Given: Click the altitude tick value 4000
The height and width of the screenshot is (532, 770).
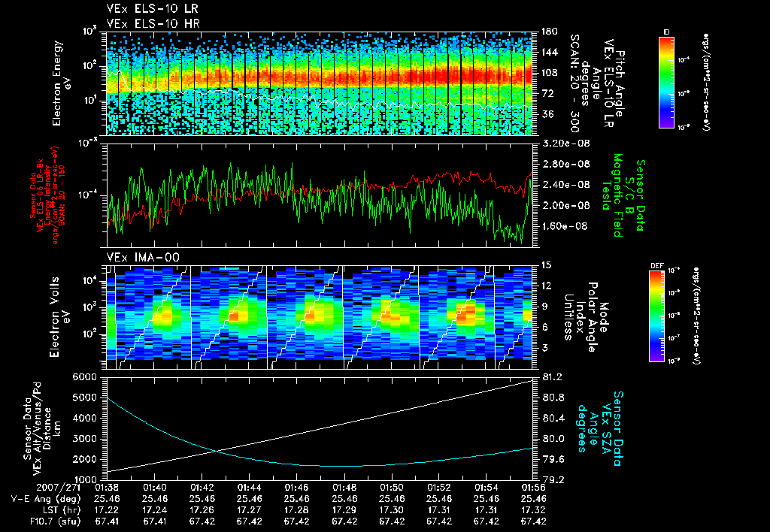Looking at the screenshot, I should pyautogui.click(x=83, y=418).
